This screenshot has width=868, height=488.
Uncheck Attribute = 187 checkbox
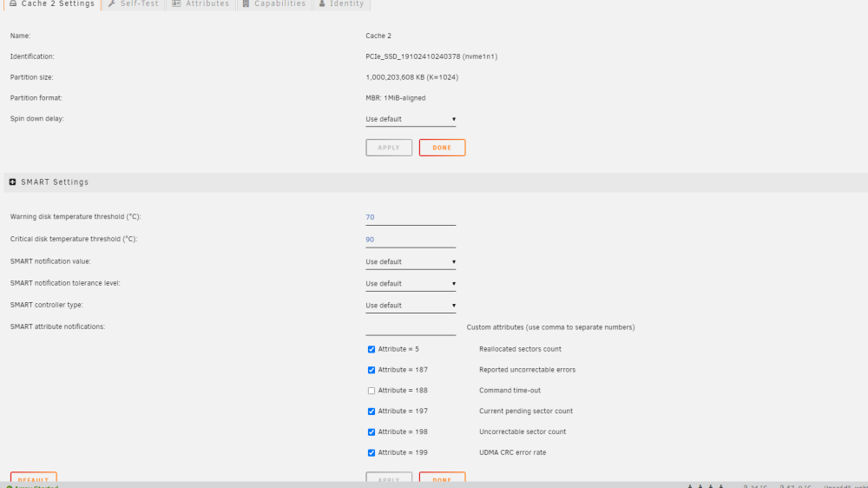[x=372, y=370]
